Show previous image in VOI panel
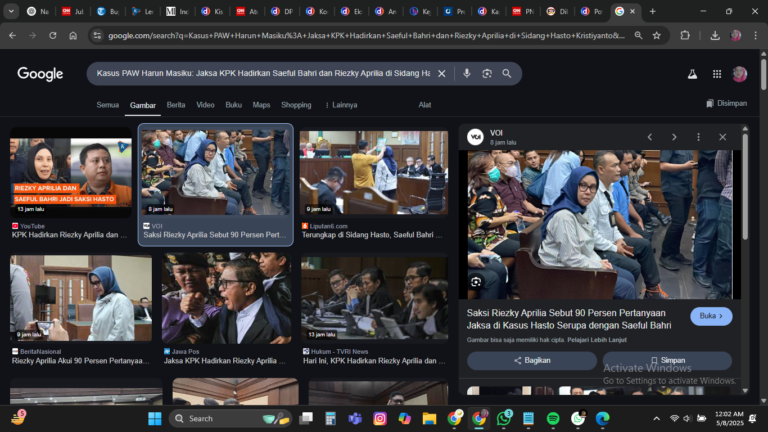 coord(650,137)
